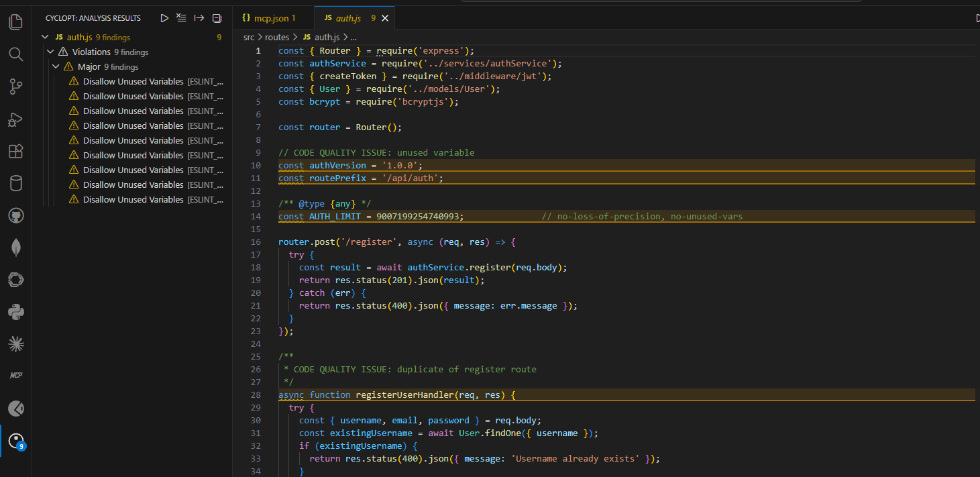Click the number 9007199254740993 in code
Image resolution: width=980 pixels, height=477 pixels.
click(x=417, y=217)
